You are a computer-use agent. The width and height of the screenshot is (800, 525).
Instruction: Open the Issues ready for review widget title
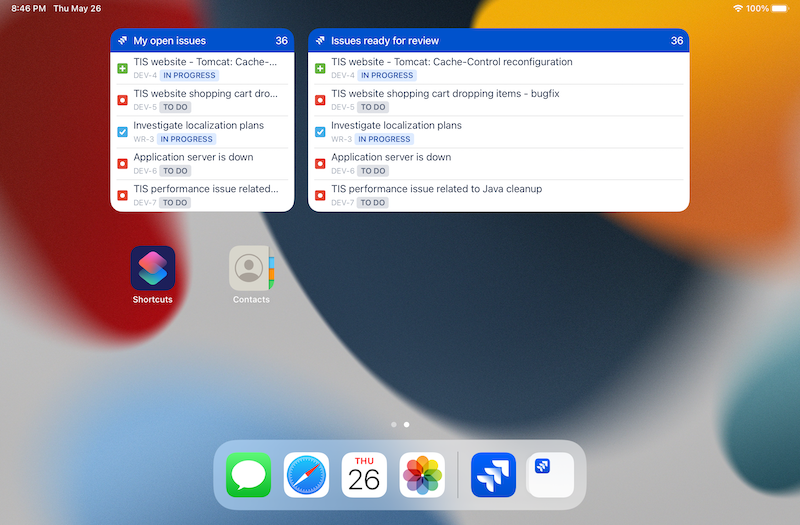coord(385,41)
